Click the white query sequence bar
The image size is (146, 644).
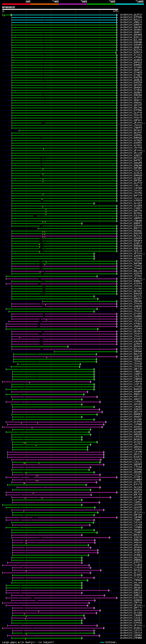pyautogui.click(x=60, y=10)
